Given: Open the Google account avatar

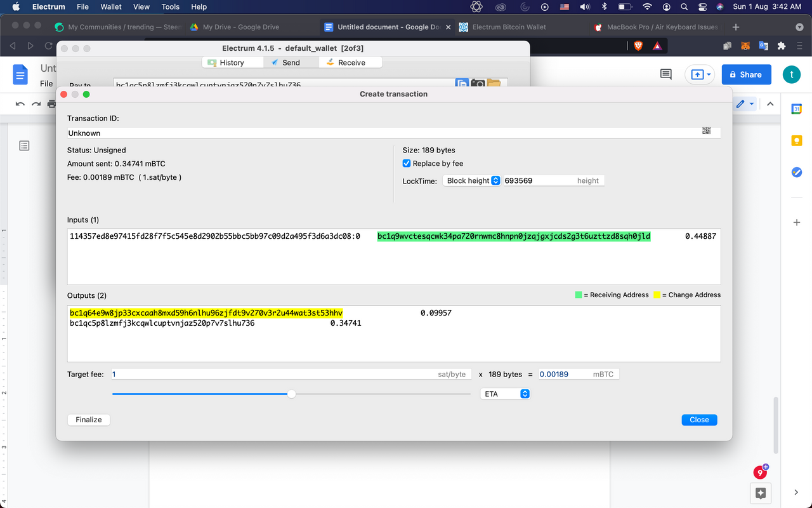Looking at the screenshot, I should pos(791,74).
